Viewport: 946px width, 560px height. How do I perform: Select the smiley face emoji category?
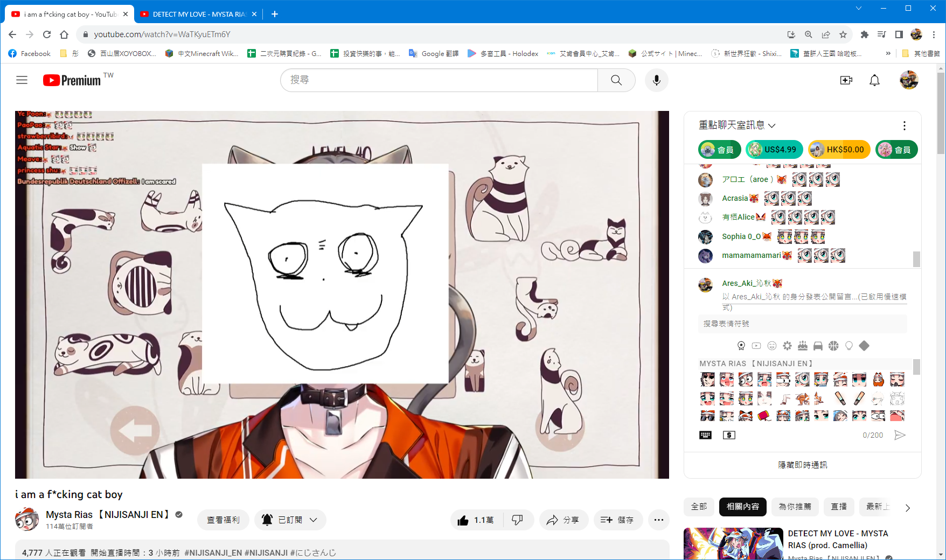pyautogui.click(x=772, y=346)
